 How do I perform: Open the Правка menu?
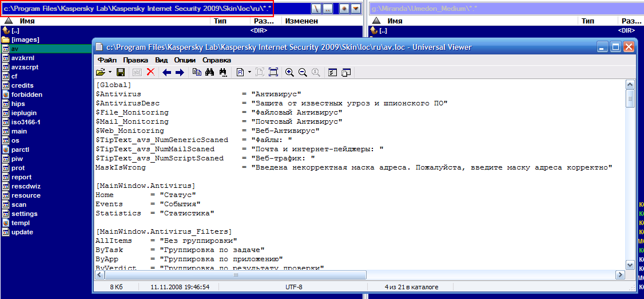pyautogui.click(x=136, y=60)
